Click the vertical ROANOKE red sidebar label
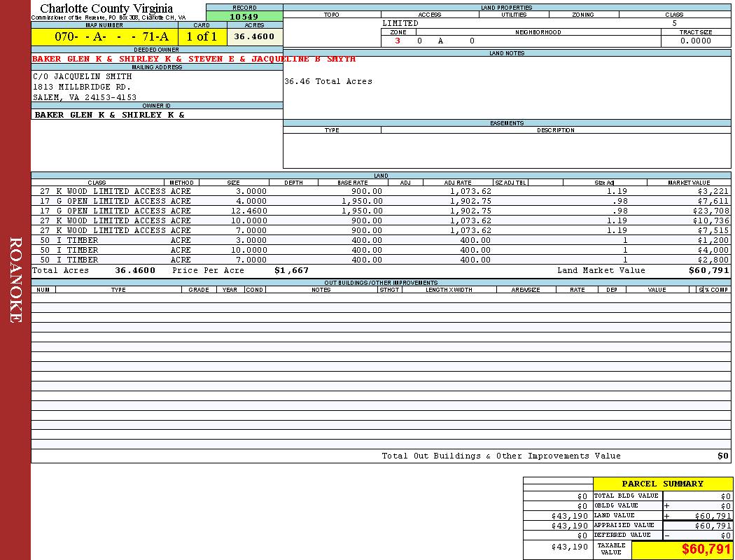 [15, 280]
